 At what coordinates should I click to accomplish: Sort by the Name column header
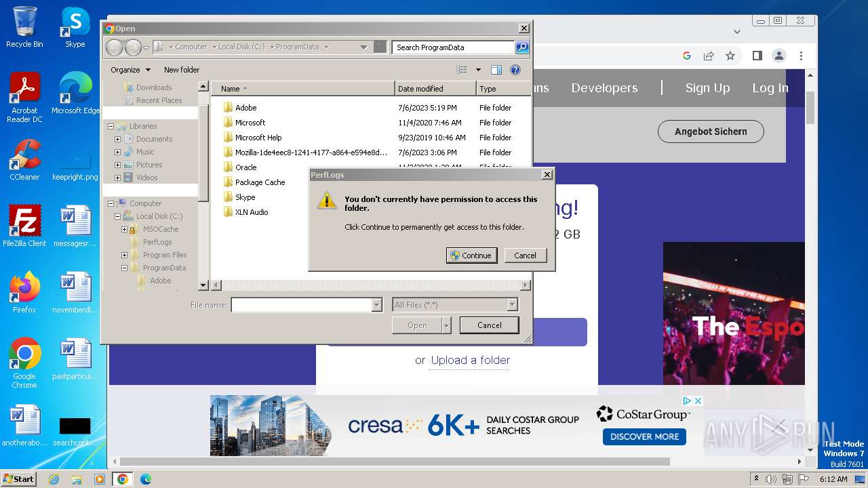[302, 89]
